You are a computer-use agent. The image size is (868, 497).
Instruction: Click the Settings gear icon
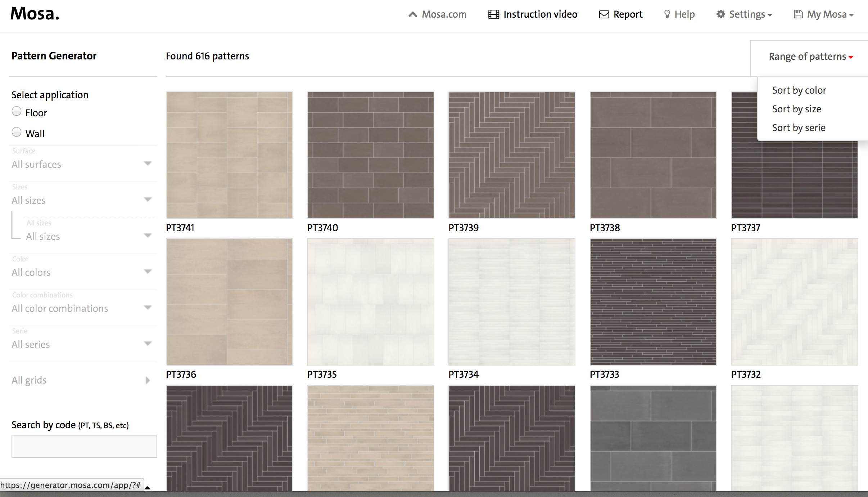[721, 14]
